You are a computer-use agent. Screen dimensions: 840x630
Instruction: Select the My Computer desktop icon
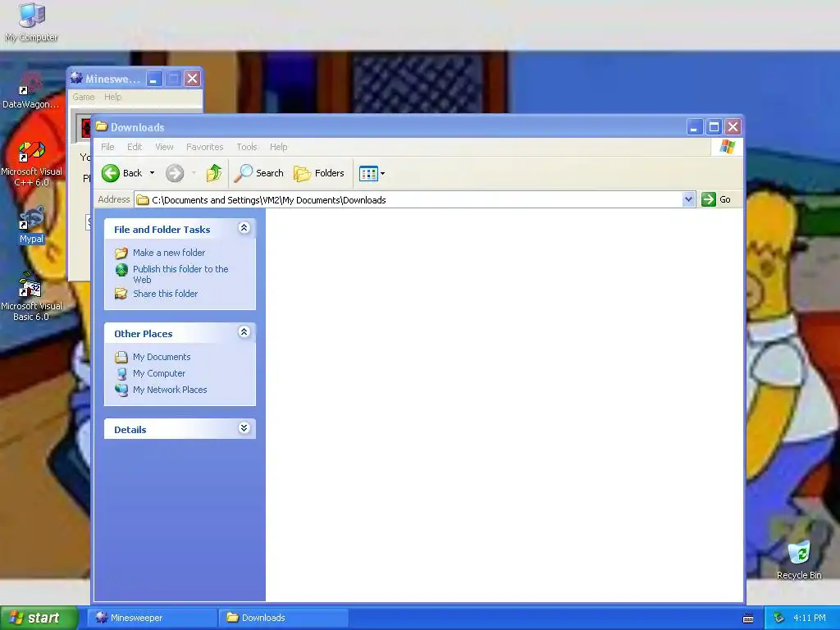point(32,22)
